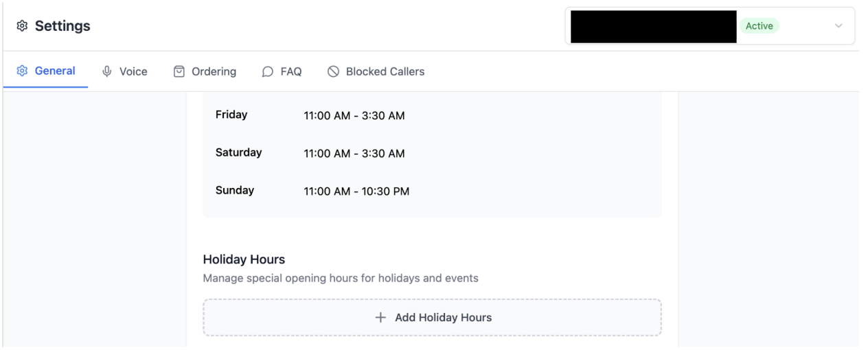
Task: Click the speech bubble icon beside FAQ
Action: (x=268, y=71)
